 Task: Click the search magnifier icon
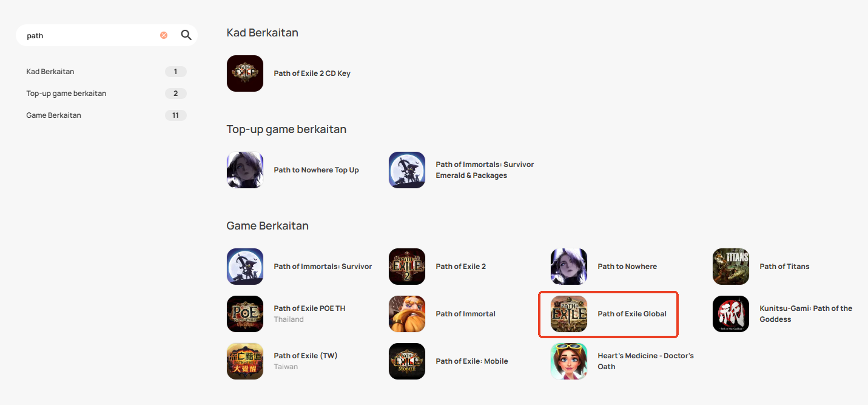point(186,35)
